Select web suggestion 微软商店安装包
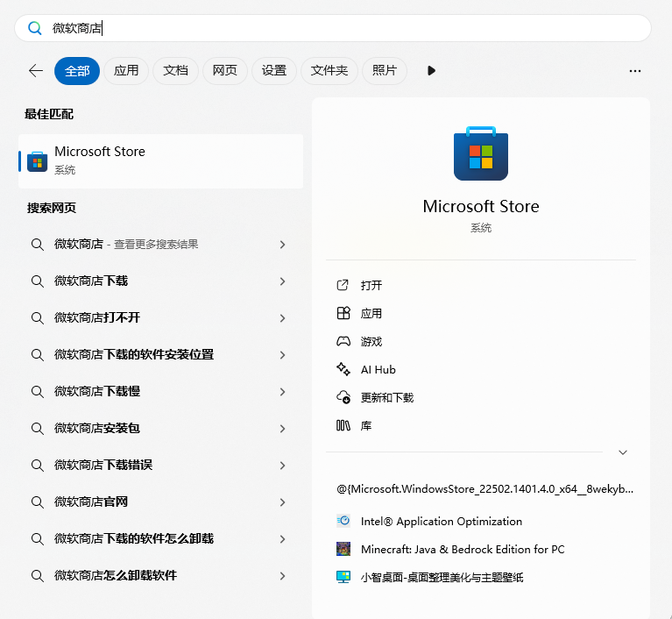 [x=159, y=429]
